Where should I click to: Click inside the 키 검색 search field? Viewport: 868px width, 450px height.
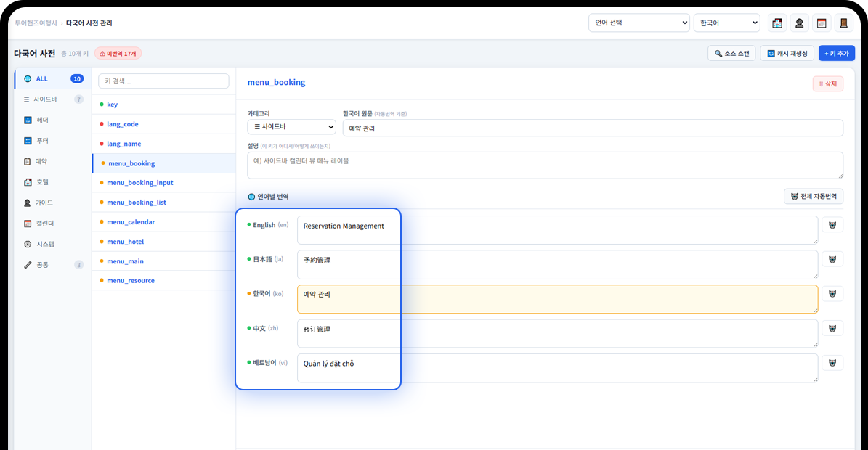point(163,80)
